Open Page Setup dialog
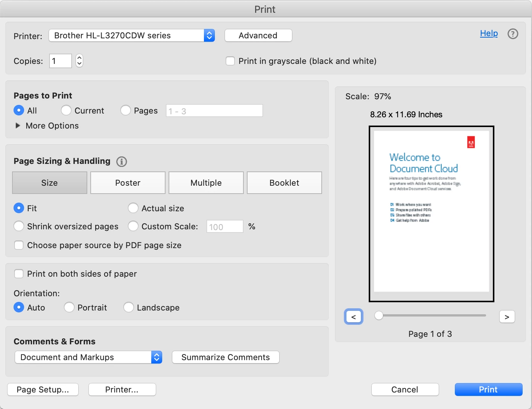The width and height of the screenshot is (532, 409). [x=43, y=389]
